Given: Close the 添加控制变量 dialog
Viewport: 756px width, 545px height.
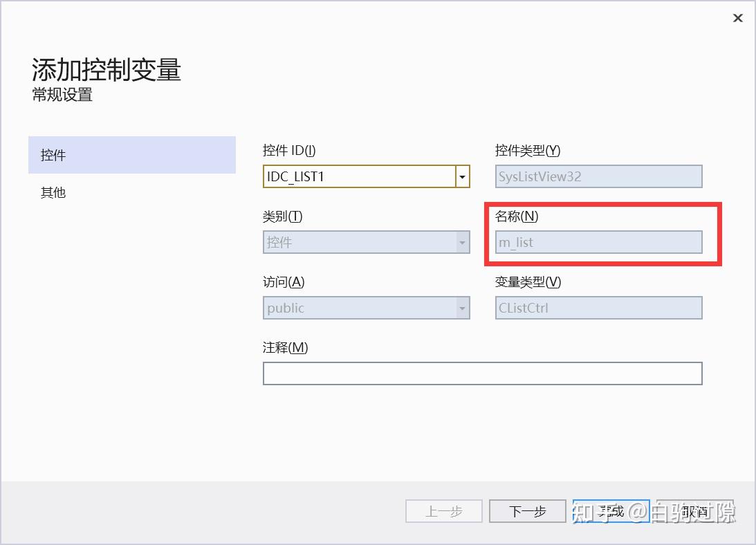Looking at the screenshot, I should [738, 18].
